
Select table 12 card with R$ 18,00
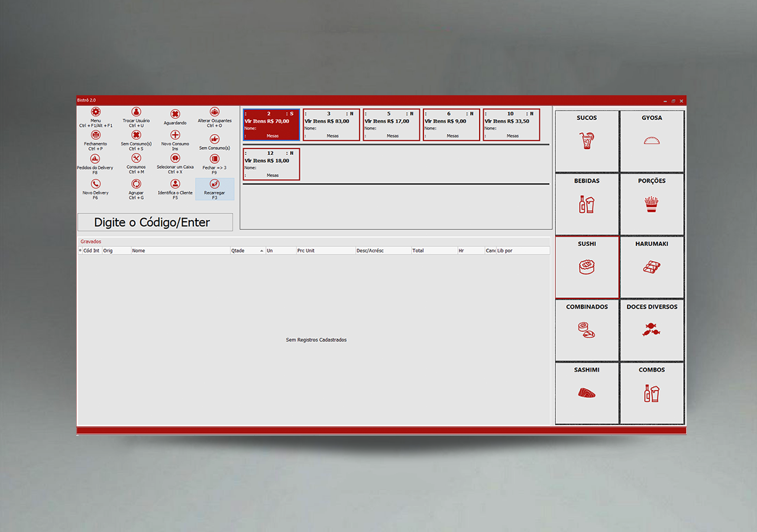coord(271,164)
